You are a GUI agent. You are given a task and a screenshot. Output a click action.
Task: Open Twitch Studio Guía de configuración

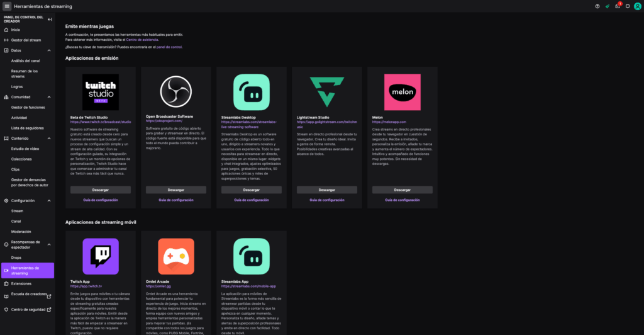click(x=101, y=200)
